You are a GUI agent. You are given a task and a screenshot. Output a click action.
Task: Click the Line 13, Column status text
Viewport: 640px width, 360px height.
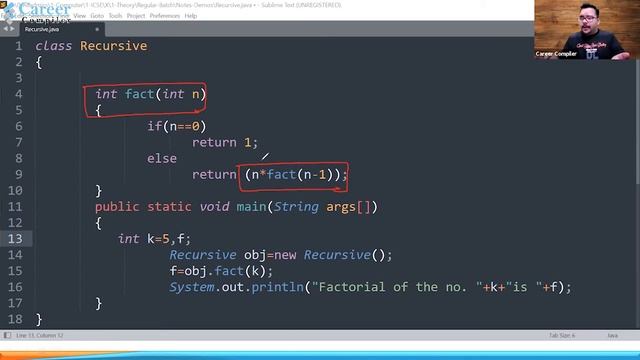pyautogui.click(x=40, y=336)
